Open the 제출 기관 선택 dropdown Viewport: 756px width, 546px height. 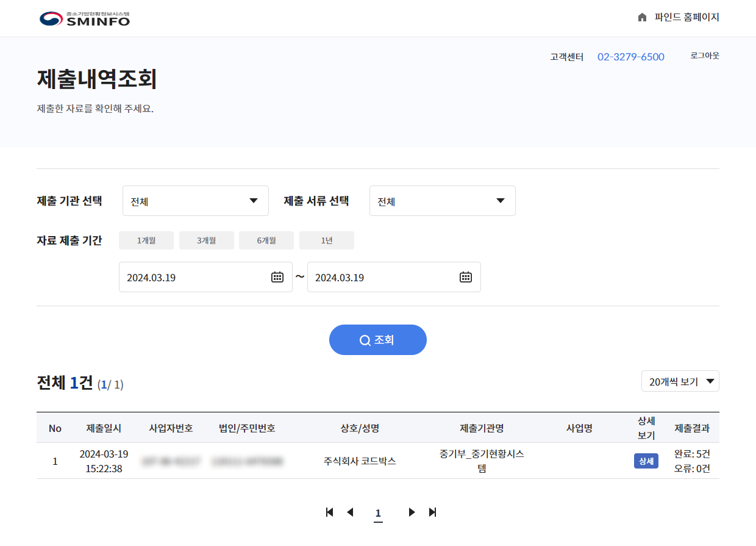point(196,201)
